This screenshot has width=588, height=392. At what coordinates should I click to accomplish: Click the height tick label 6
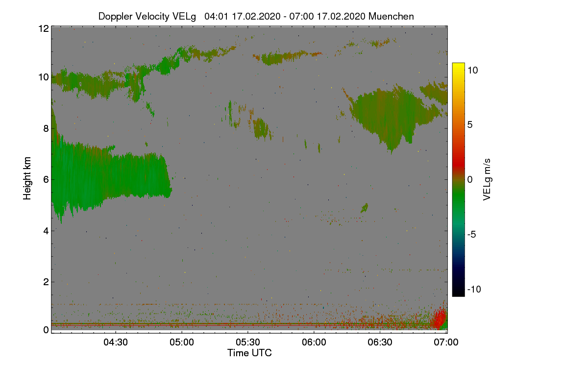46,179
